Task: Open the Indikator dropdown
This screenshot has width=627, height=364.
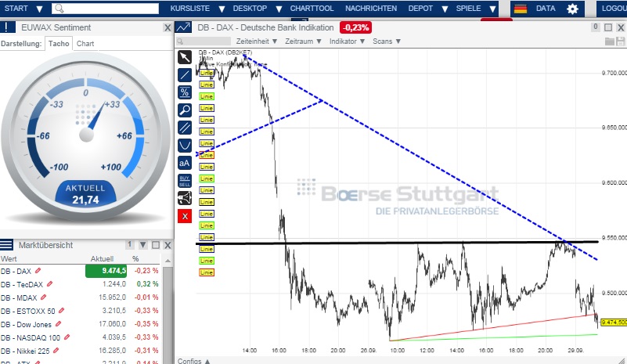Action: [x=347, y=41]
